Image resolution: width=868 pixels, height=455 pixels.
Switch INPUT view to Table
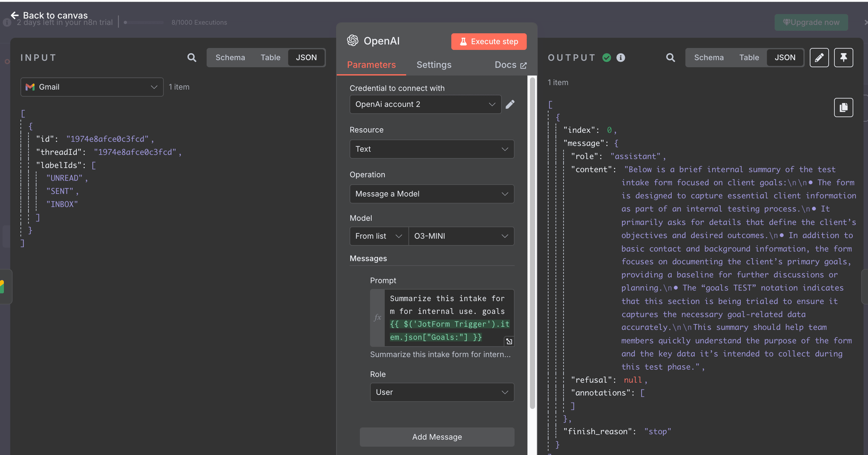coord(270,58)
